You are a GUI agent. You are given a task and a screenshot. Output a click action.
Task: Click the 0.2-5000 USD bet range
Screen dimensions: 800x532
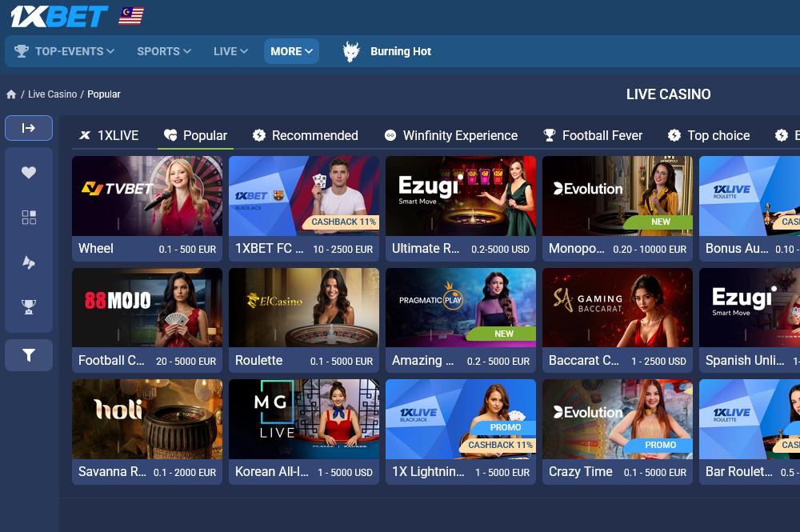(501, 250)
